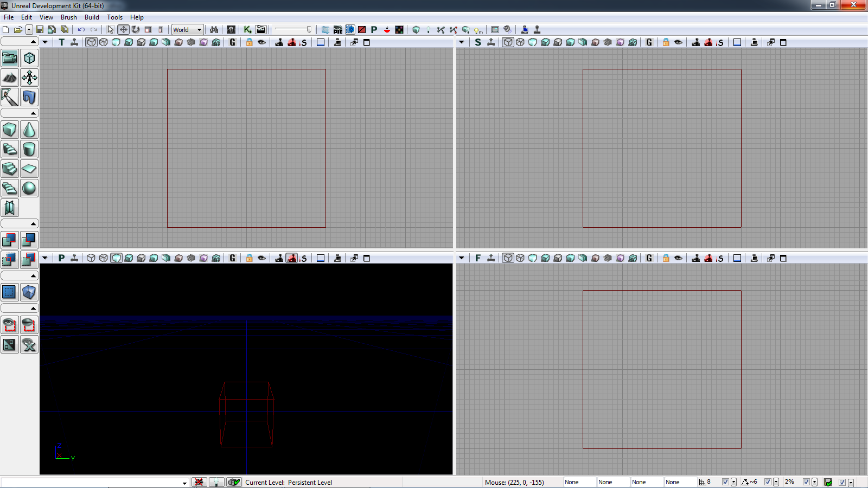This screenshot has height=488, width=868.
Task: Open the Build menu
Action: coord(92,17)
